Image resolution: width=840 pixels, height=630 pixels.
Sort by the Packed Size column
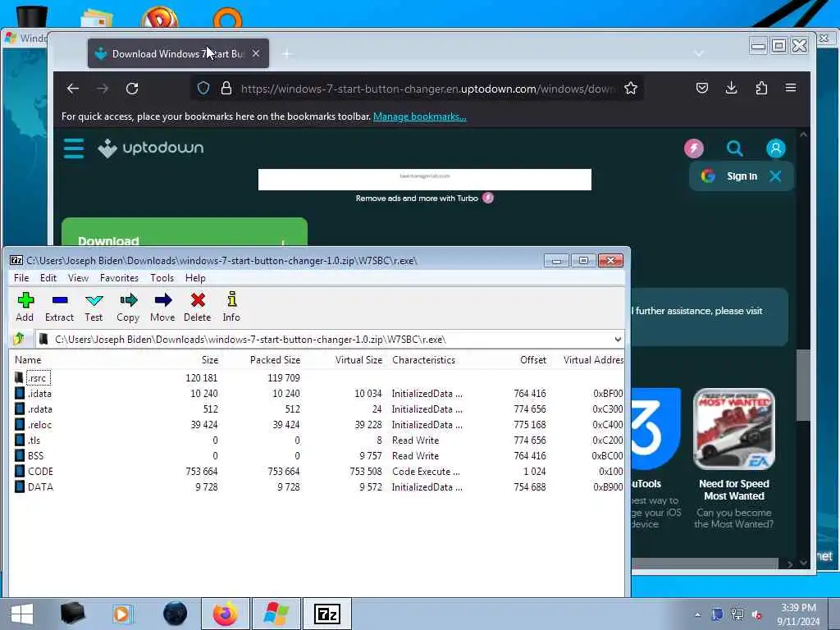(x=275, y=360)
